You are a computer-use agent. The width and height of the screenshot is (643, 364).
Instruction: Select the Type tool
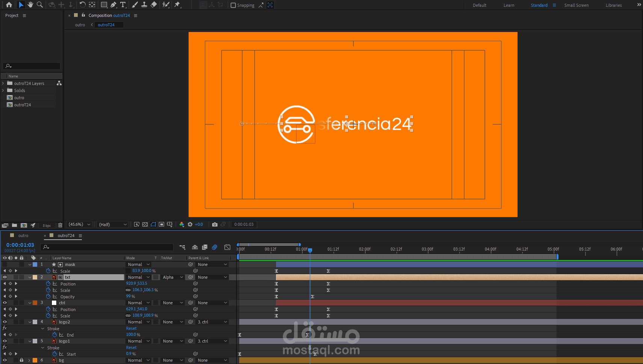click(123, 5)
